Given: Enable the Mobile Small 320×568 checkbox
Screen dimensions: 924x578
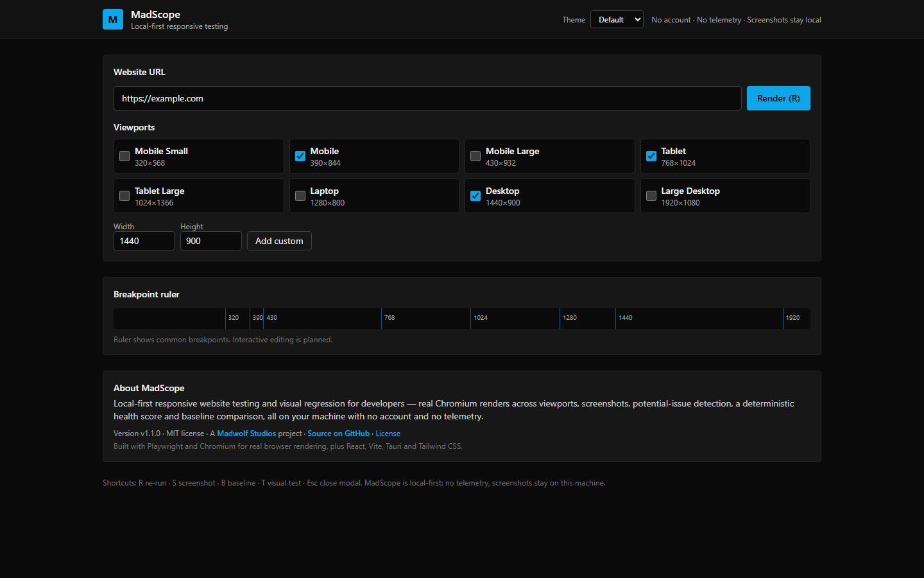Looking at the screenshot, I should pyautogui.click(x=124, y=156).
